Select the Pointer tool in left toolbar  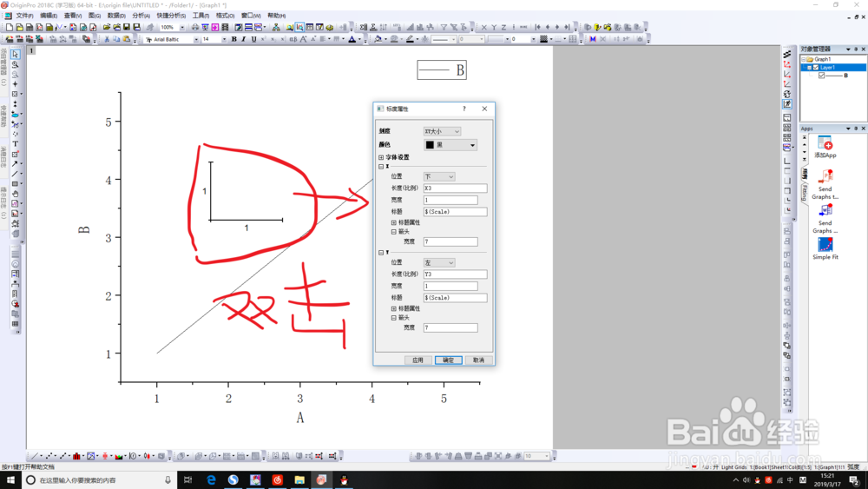pyautogui.click(x=15, y=54)
